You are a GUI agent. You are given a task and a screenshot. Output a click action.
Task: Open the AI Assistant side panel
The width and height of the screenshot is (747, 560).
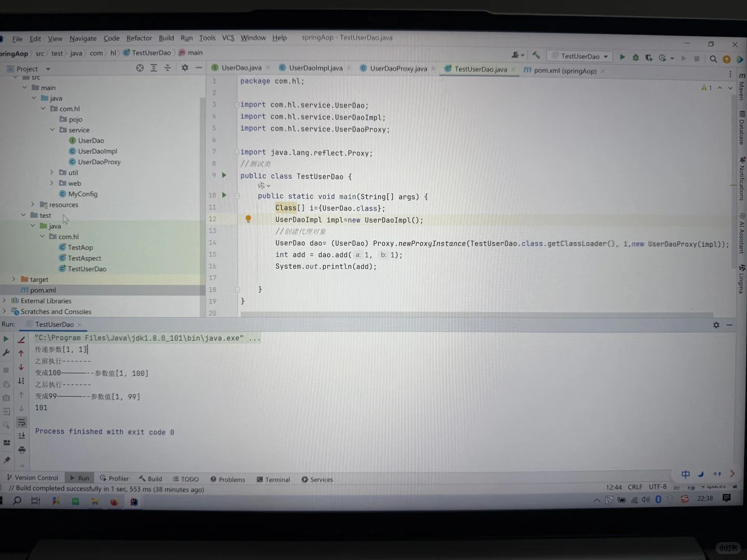(x=742, y=233)
